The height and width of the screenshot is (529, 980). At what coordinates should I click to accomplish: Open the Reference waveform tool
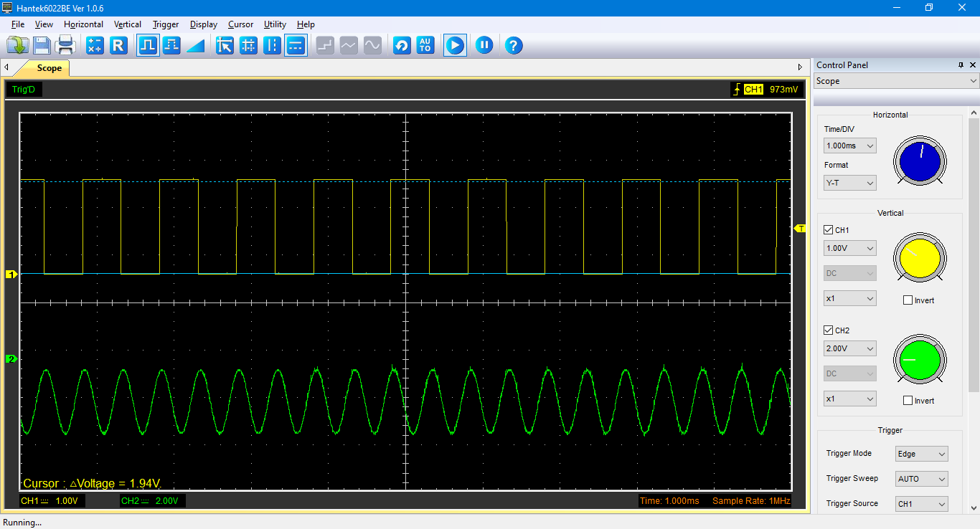pos(119,45)
